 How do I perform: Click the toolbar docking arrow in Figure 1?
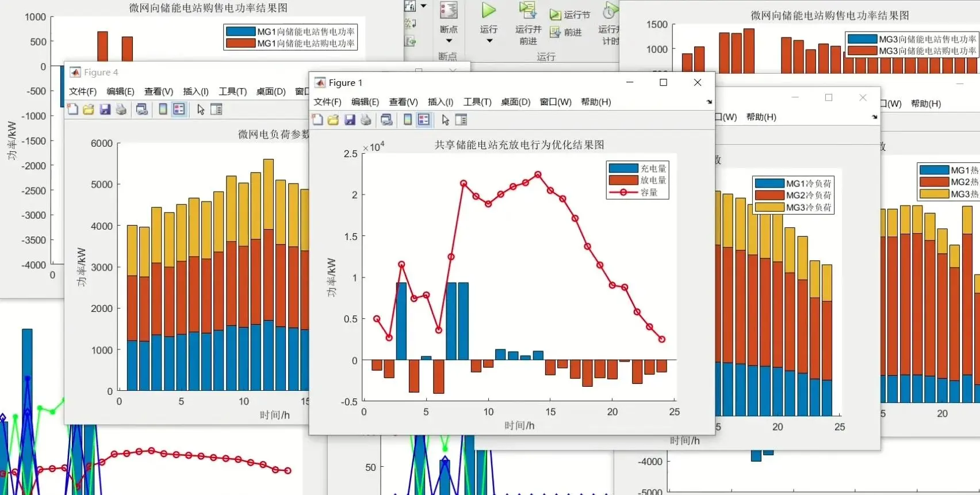[x=709, y=102]
